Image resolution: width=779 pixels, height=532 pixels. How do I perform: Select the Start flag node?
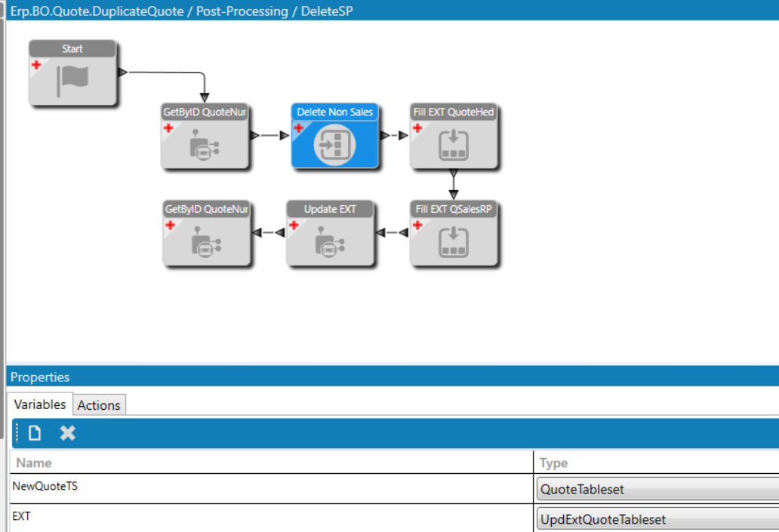click(72, 72)
